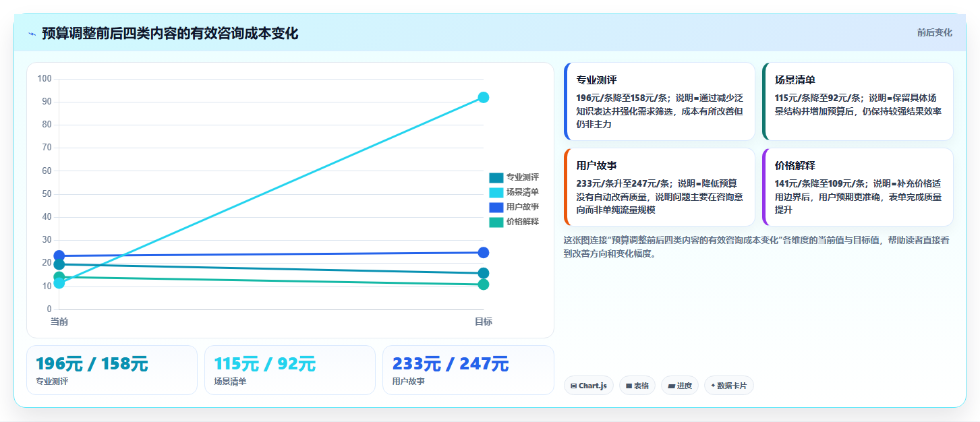Click the 当前 x-axis label

(59, 322)
